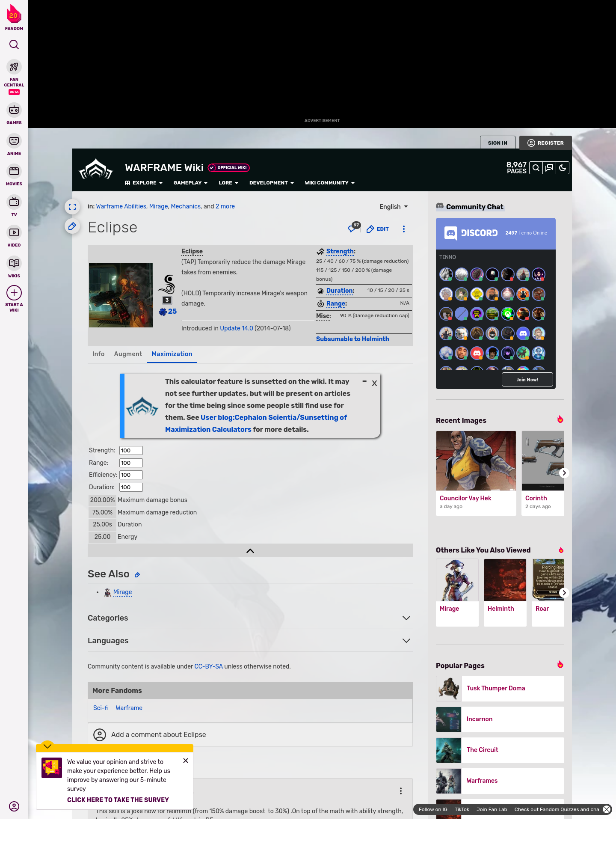Open the English language dropdown

pyautogui.click(x=394, y=207)
